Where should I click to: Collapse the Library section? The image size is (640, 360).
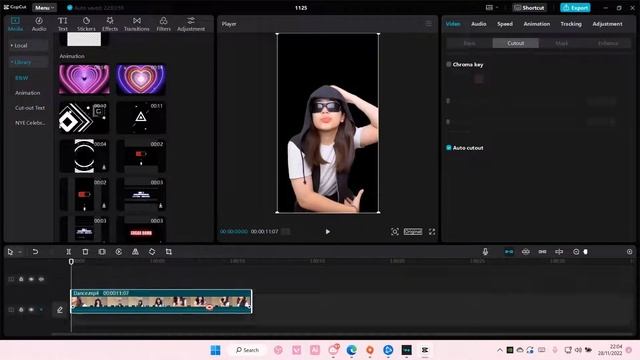pos(28,62)
